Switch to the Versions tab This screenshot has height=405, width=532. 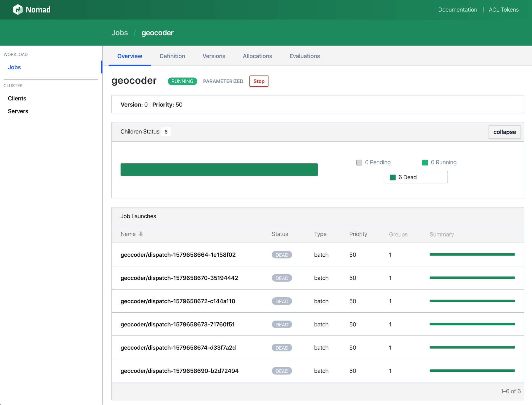214,56
